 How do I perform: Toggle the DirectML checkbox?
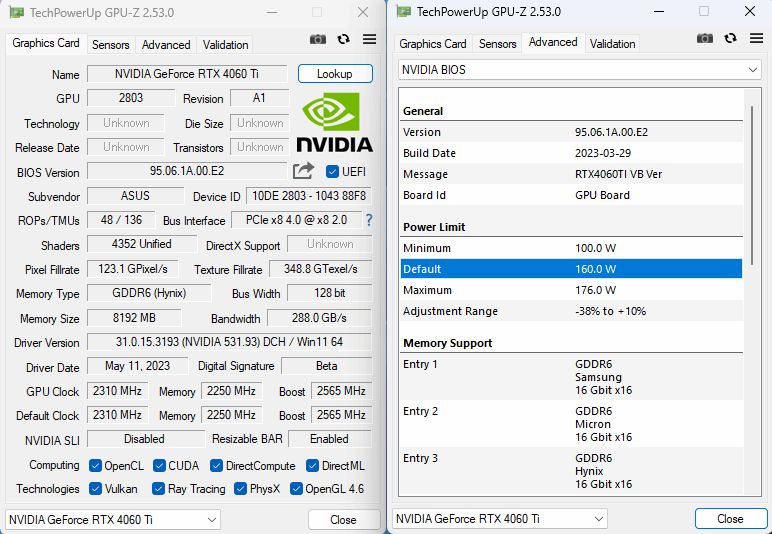tap(312, 465)
